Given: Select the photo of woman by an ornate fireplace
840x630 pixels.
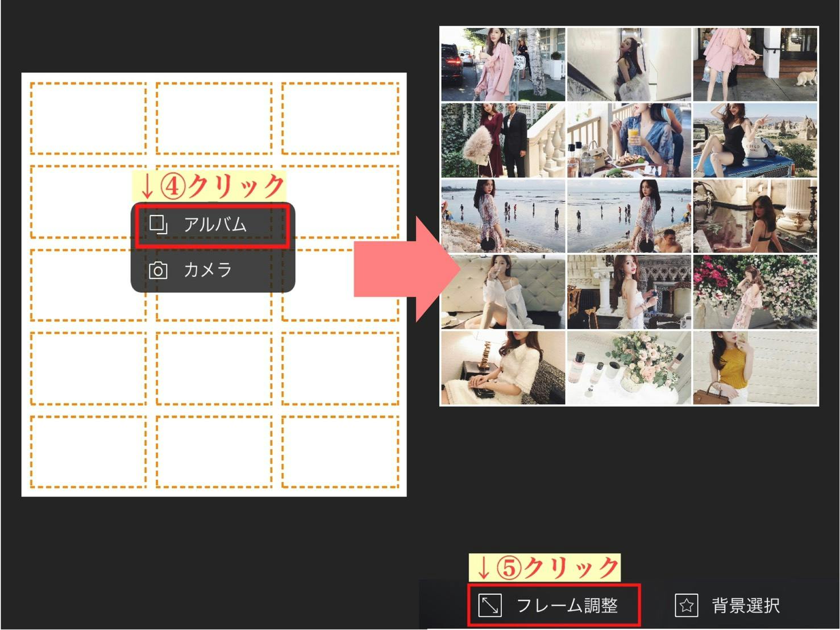Looking at the screenshot, I should (629, 292).
